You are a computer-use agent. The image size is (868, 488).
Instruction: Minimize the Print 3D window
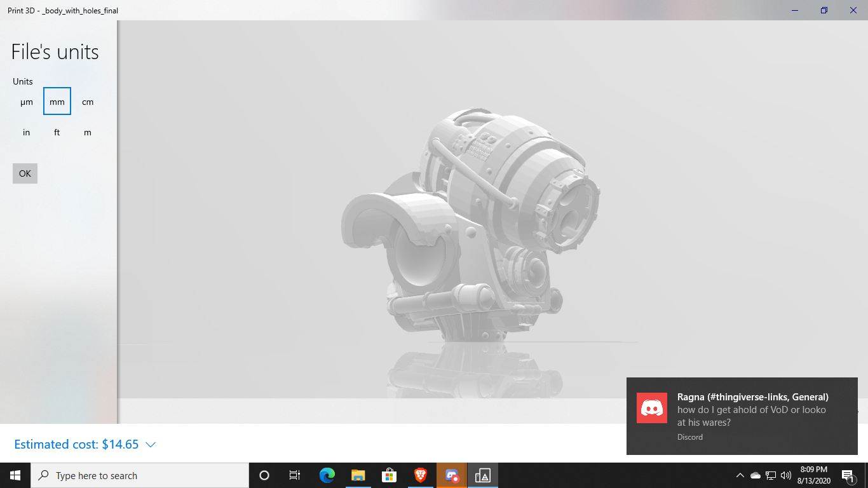795,10
